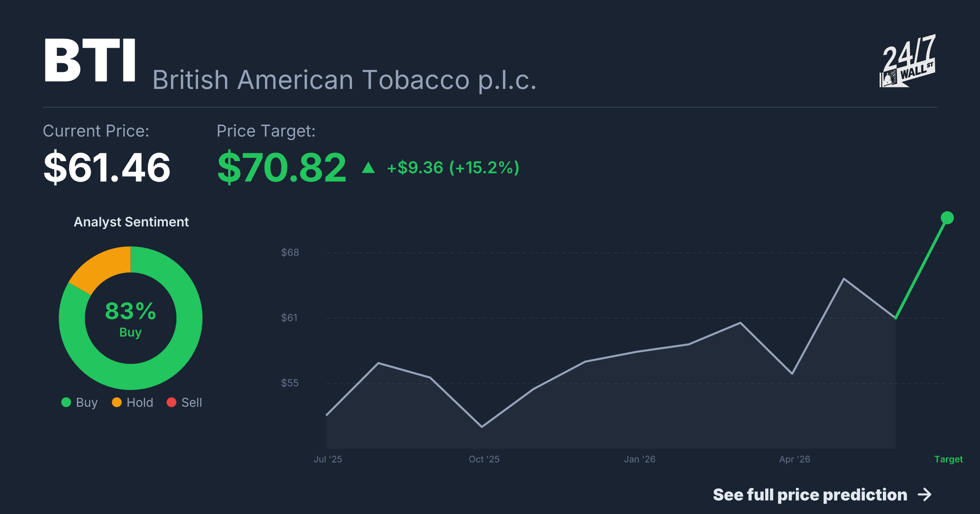980x514 pixels.
Task: Click the BTI ticker symbol
Action: click(x=90, y=60)
